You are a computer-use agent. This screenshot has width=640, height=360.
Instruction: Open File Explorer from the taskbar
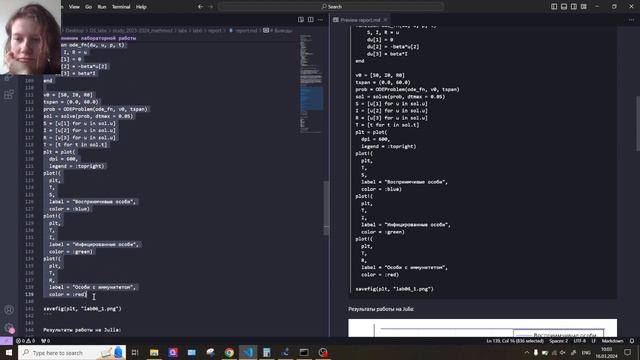click(x=154, y=352)
